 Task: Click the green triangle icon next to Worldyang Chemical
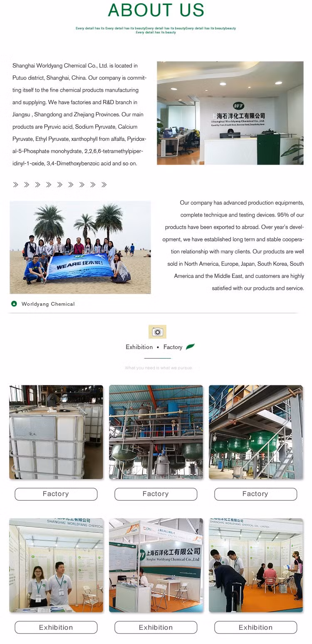(x=14, y=304)
